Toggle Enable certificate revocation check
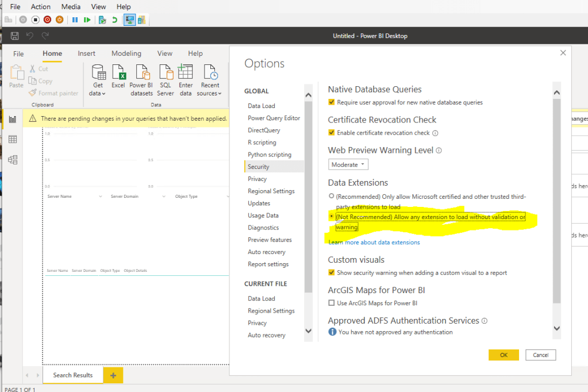588x392 pixels. (x=331, y=133)
